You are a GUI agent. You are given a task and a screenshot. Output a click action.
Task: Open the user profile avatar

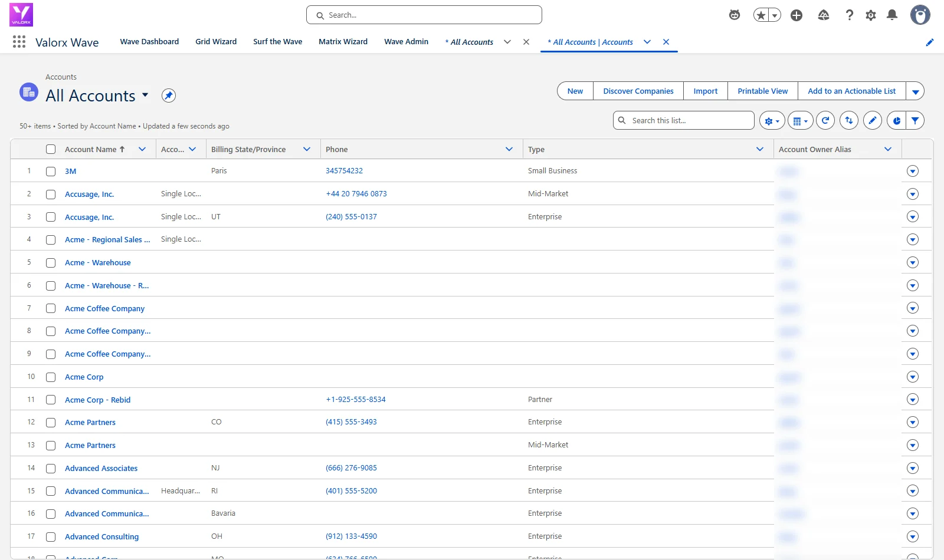(920, 15)
